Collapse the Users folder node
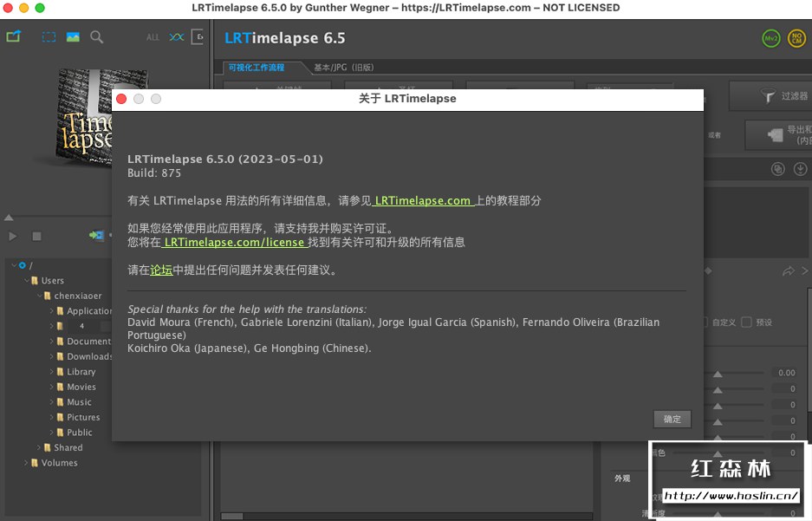Viewport: 812px width, 521px height. click(x=27, y=280)
